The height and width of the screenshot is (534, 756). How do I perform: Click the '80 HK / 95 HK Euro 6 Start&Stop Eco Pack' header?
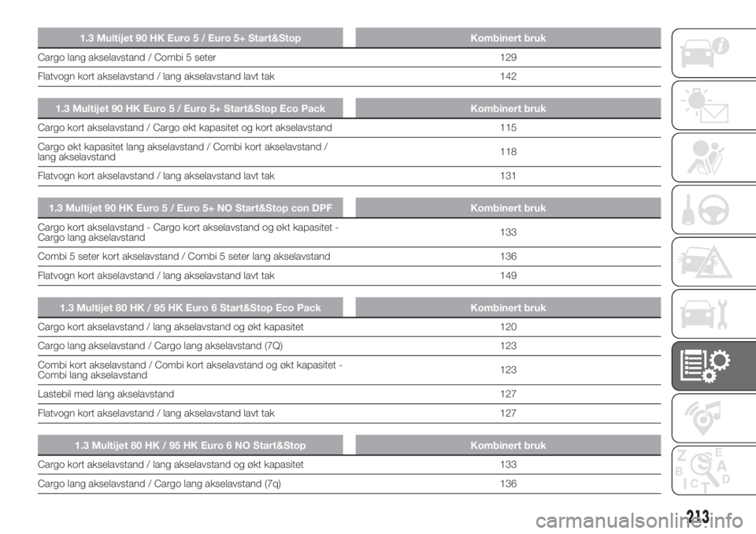(191, 308)
